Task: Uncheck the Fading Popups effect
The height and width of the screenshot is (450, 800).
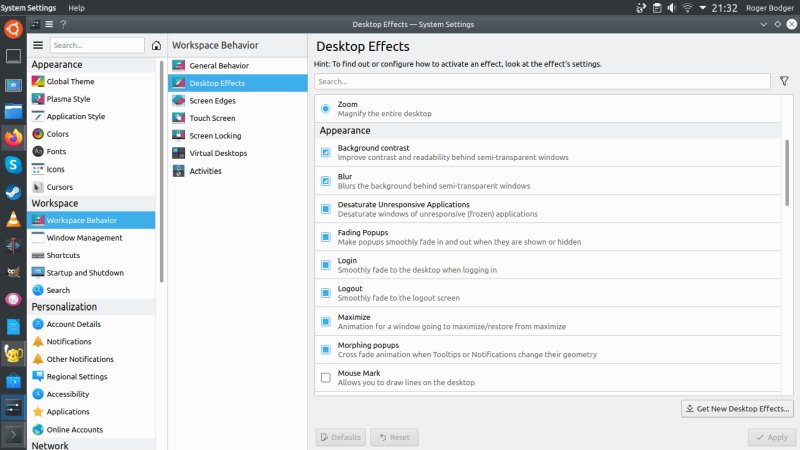Action: pos(326,237)
